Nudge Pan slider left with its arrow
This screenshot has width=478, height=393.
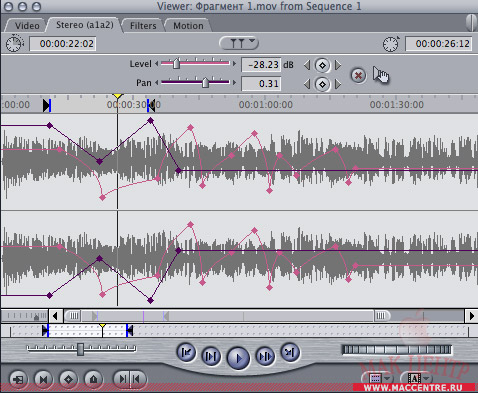157,82
